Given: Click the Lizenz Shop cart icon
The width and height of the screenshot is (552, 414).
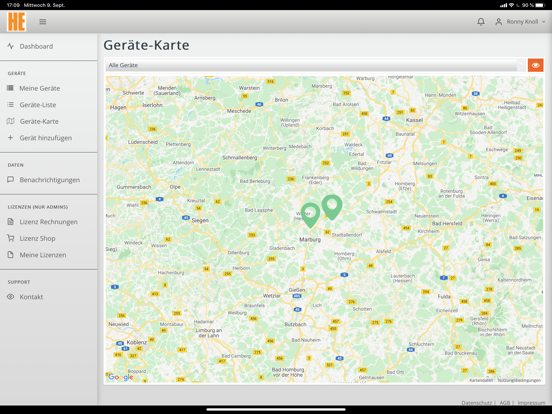Looking at the screenshot, I should click(11, 238).
